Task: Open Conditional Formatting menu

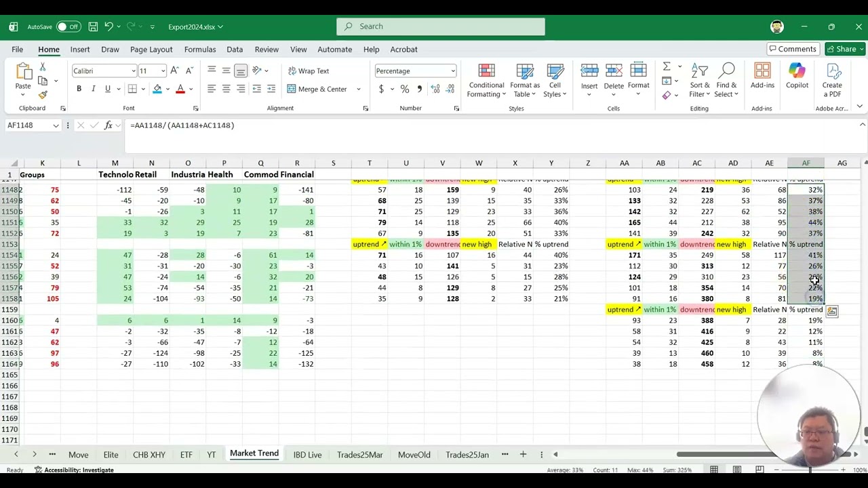Action: [486, 81]
